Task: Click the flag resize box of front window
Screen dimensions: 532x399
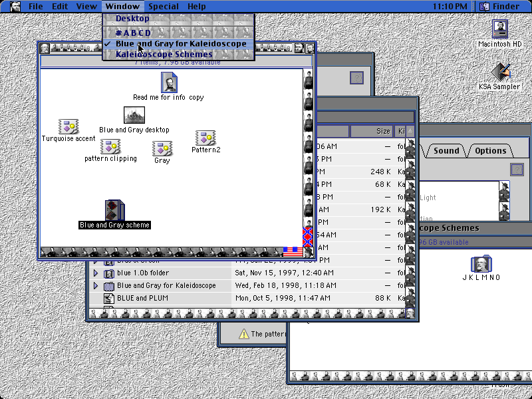Action: pos(308,252)
